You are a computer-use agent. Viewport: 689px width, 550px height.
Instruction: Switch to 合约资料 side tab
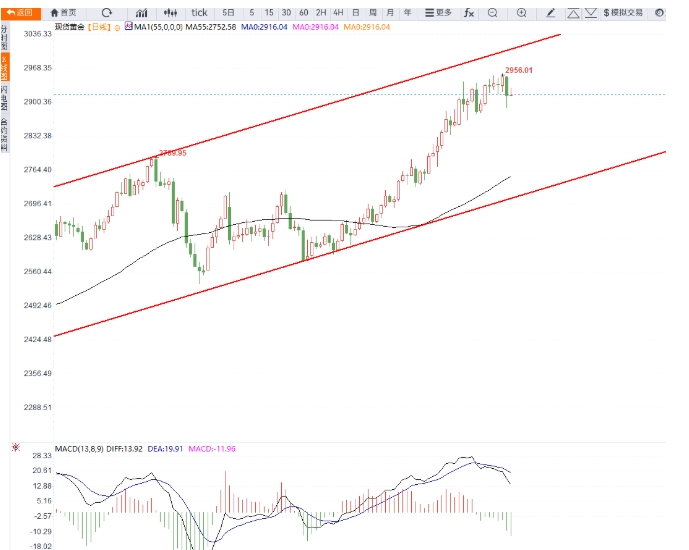(4, 134)
